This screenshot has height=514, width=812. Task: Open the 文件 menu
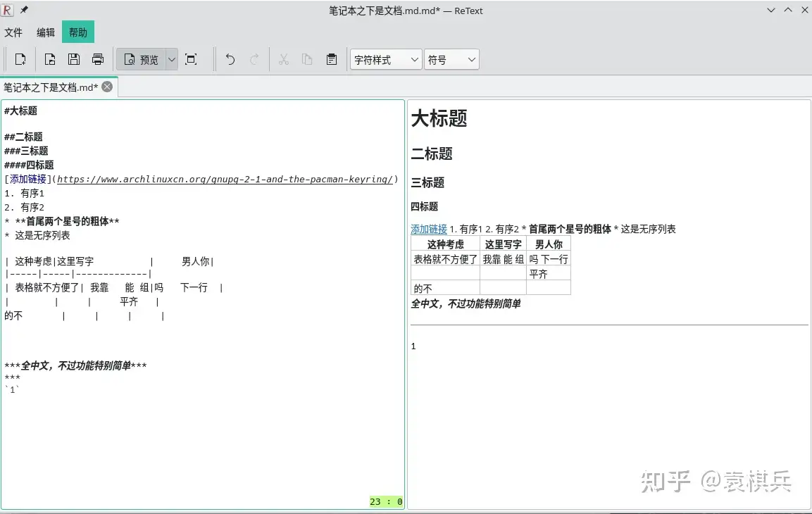(13, 32)
